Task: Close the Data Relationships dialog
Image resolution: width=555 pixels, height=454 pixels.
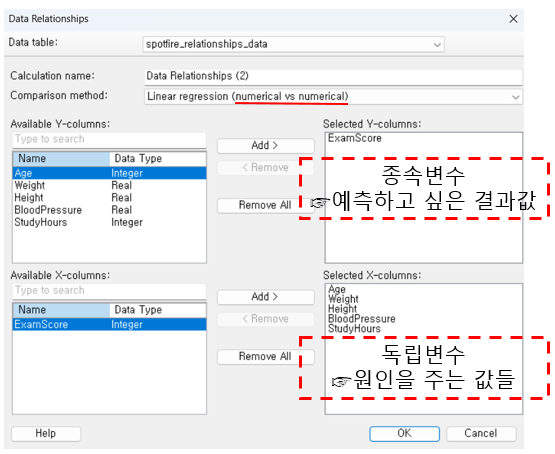Action: point(513,19)
